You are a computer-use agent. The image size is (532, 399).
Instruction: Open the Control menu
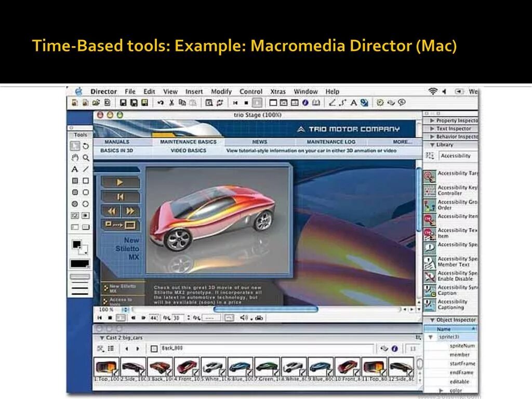click(251, 91)
